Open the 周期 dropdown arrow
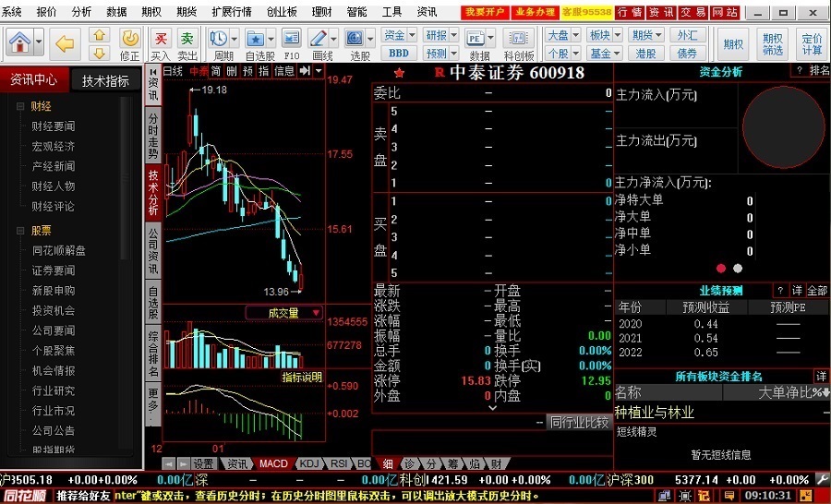Image resolution: width=831 pixels, height=504 pixels. point(235,38)
